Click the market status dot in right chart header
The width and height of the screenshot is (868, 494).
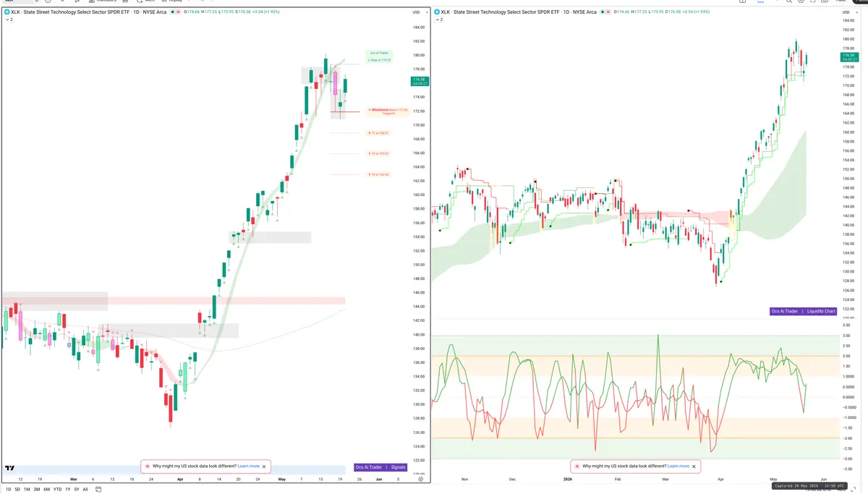[x=604, y=12]
